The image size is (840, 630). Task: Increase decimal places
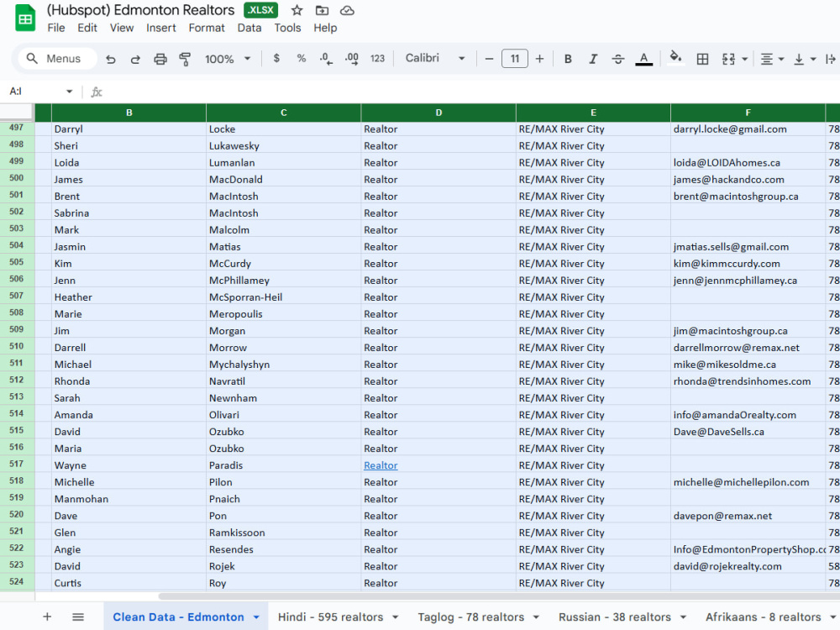pos(351,59)
